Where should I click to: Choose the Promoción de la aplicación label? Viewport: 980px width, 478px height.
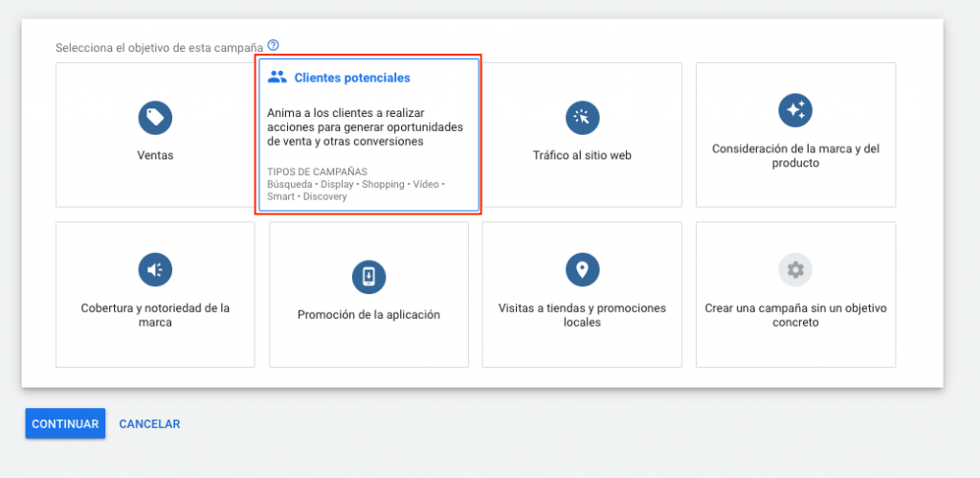(x=368, y=315)
